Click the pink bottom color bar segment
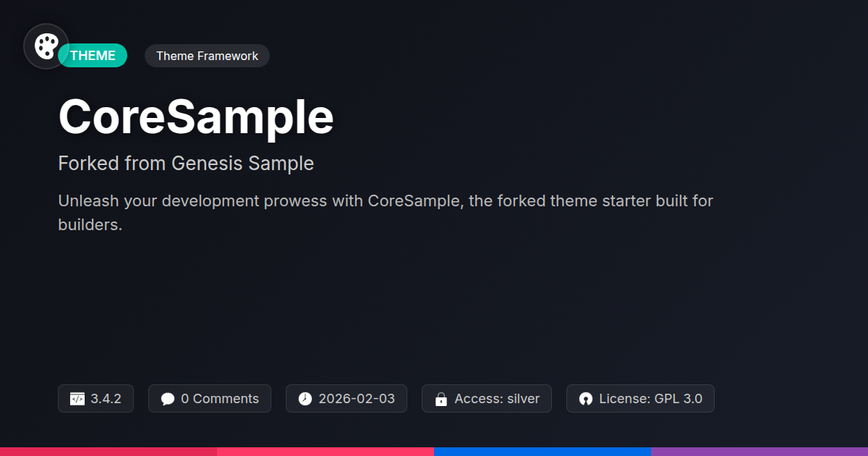This screenshot has width=868, height=456. [325, 452]
